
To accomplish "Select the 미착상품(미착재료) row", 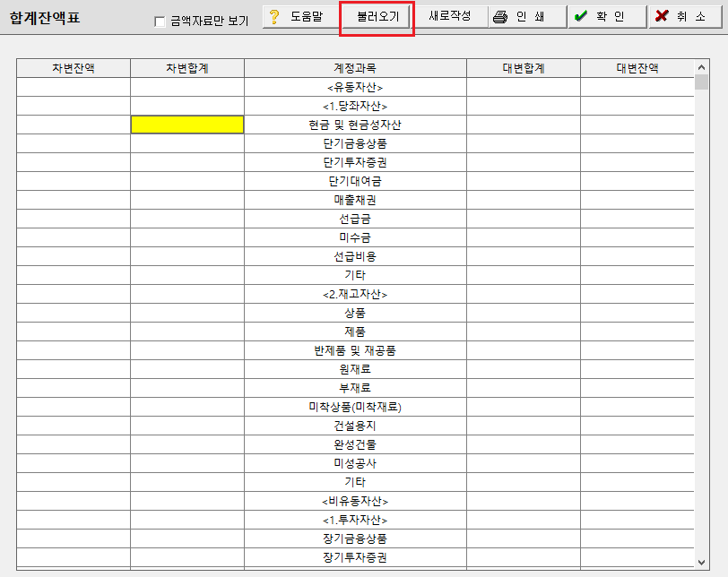I will [x=355, y=407].
